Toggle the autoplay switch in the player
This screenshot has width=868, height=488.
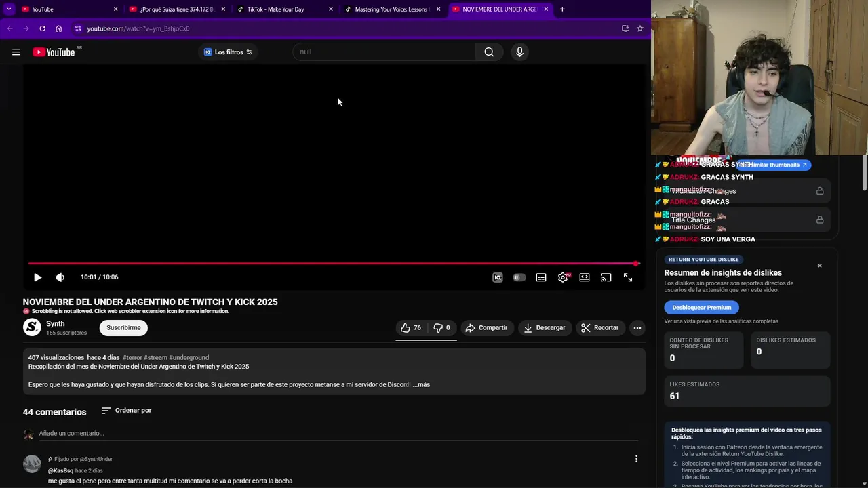pyautogui.click(x=519, y=277)
